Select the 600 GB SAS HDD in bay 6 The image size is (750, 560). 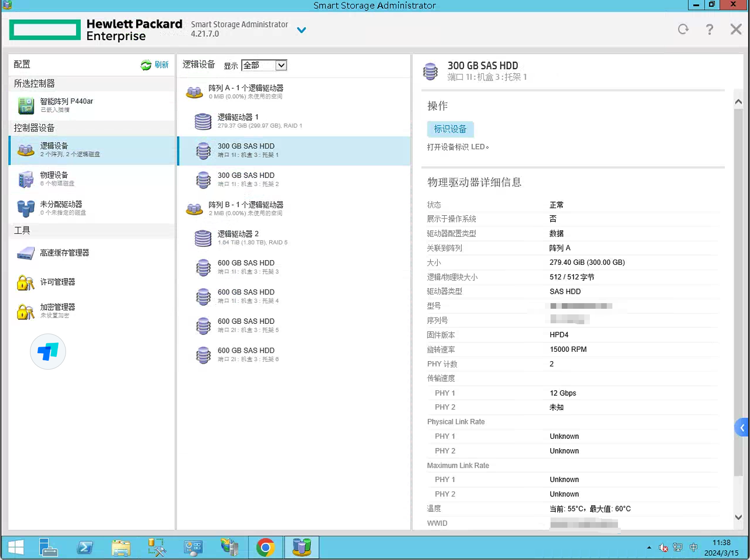pos(246,354)
